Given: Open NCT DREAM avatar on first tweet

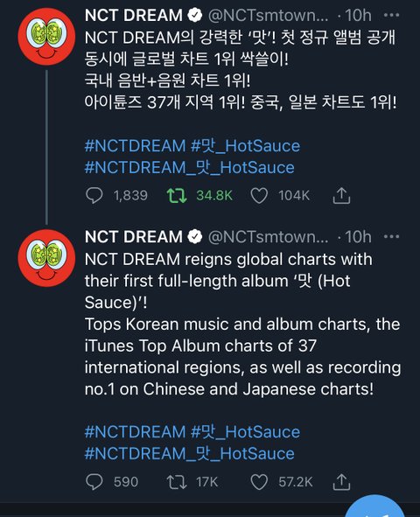Looking at the screenshot, I should (x=46, y=36).
